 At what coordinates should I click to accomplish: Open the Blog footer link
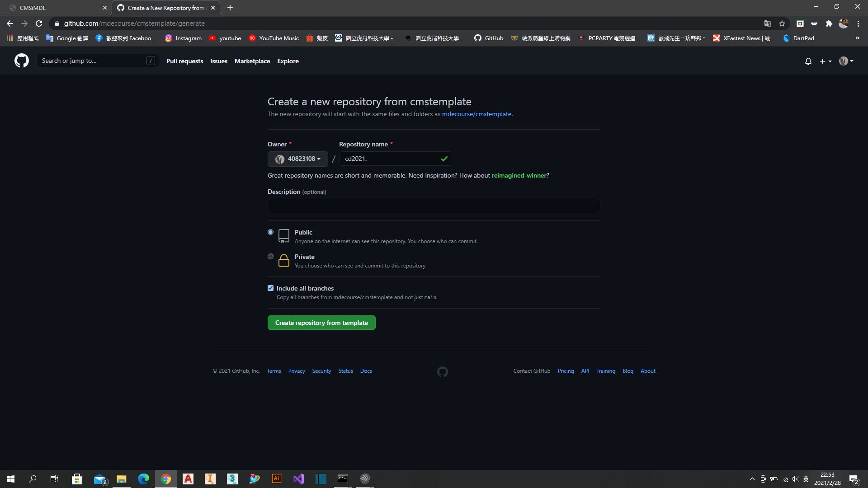point(628,371)
